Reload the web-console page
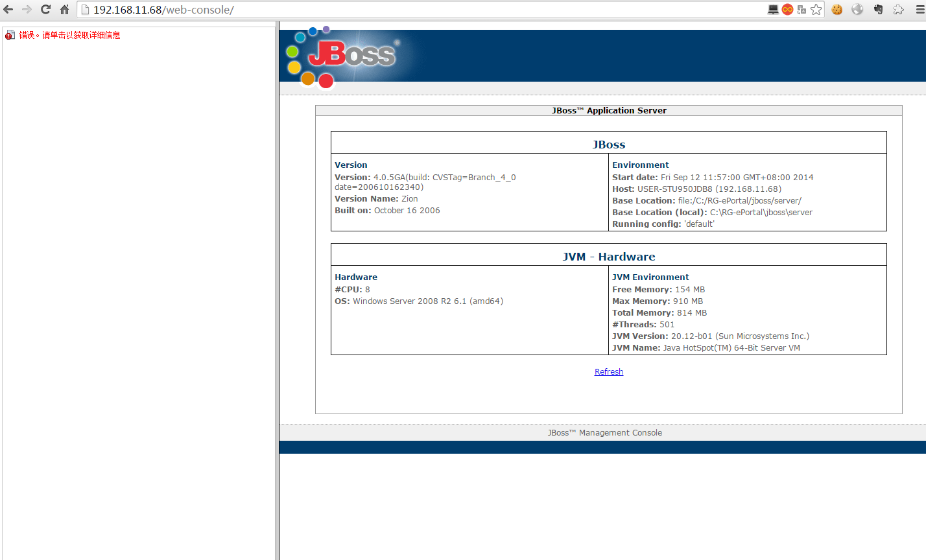Image resolution: width=926 pixels, height=560 pixels. 45,10
